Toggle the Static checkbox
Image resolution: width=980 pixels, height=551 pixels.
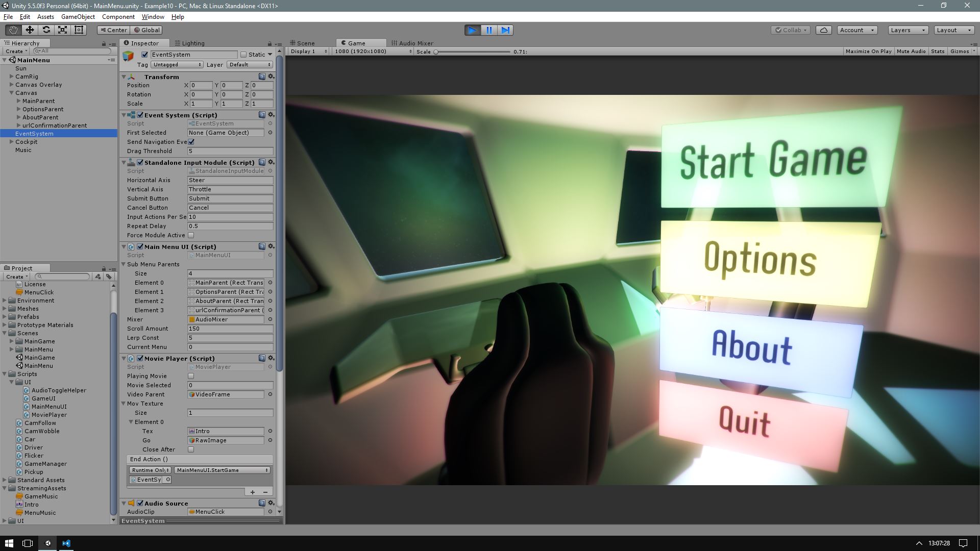click(x=243, y=55)
